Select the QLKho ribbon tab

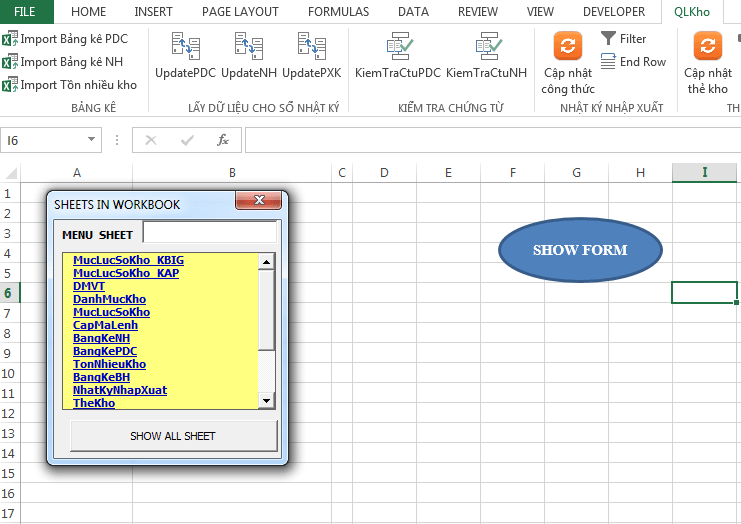692,12
